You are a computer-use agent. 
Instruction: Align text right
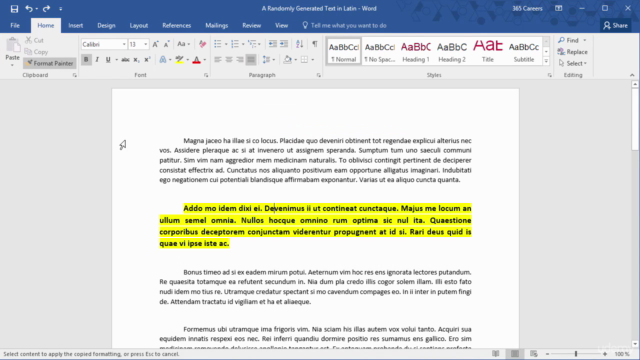point(240,60)
